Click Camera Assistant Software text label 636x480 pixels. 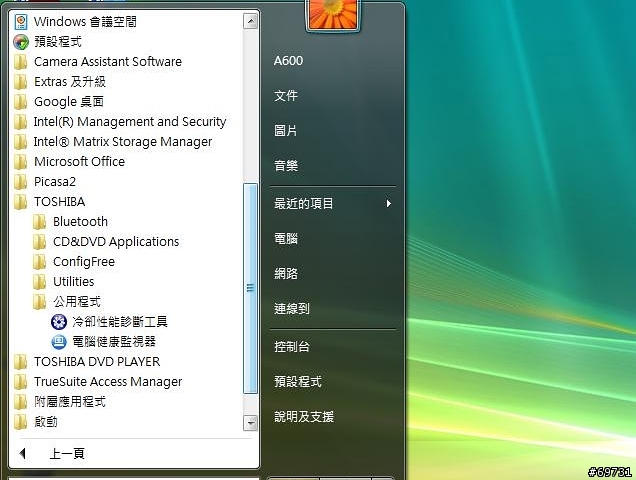coord(108,62)
